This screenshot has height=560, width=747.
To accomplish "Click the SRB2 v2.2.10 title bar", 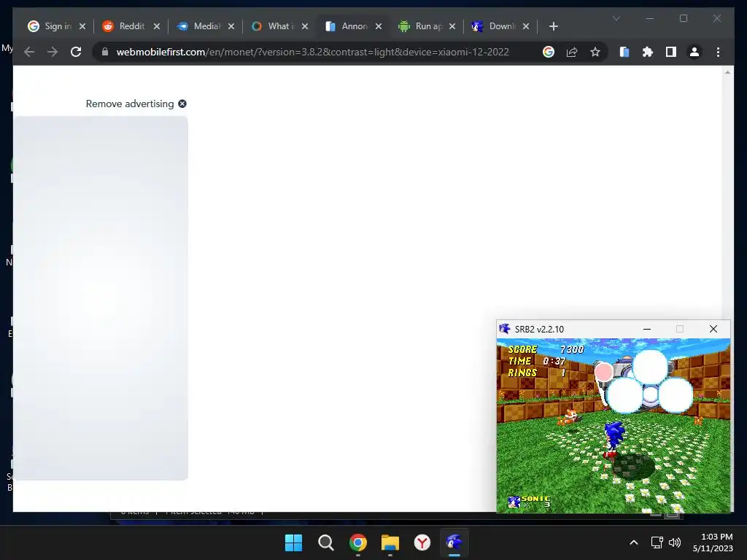I will [x=613, y=329].
